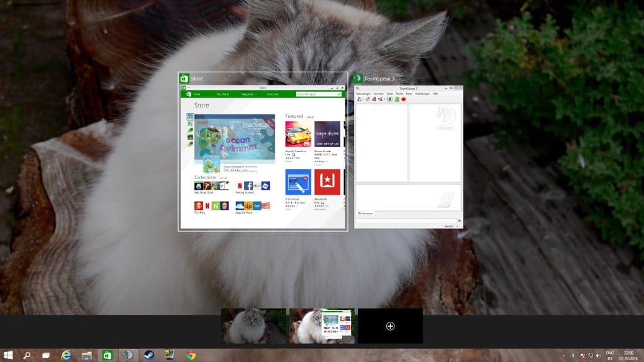Select the TeamSpeak 3 window preview
Image resolution: width=644 pixels, height=362 pixels.
tap(408, 157)
